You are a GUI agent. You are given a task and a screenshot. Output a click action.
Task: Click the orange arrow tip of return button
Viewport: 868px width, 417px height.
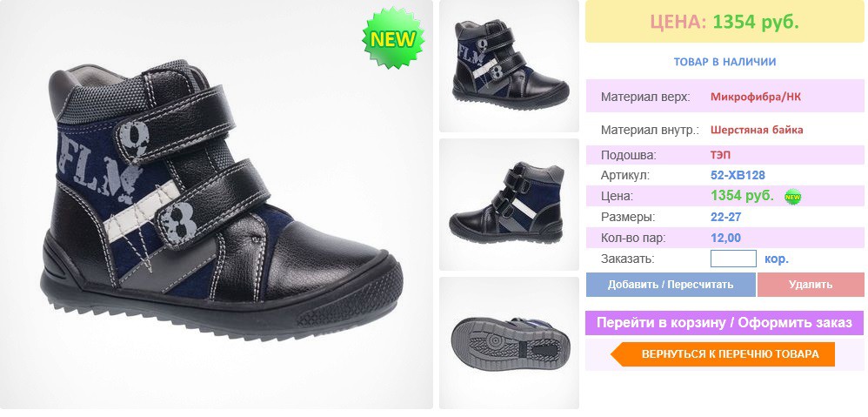[618, 354]
